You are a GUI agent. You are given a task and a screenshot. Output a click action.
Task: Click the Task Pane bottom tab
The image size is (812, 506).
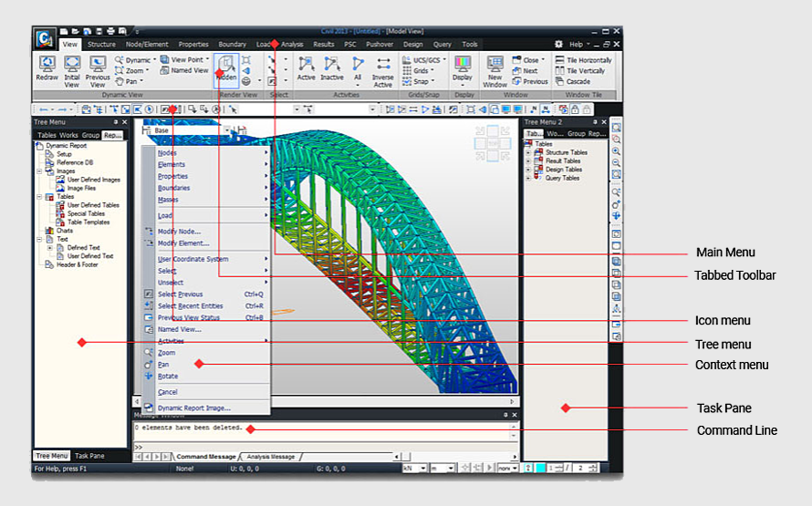pyautogui.click(x=89, y=456)
